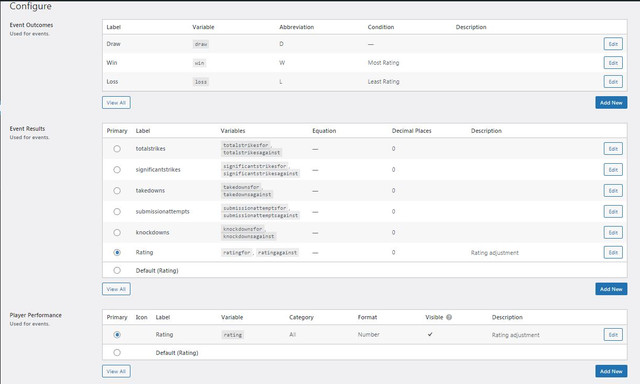Click the 'Loss' label cell

point(112,82)
